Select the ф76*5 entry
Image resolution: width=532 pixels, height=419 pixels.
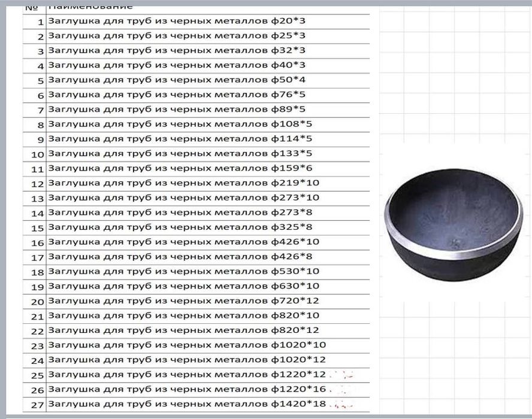point(208,95)
